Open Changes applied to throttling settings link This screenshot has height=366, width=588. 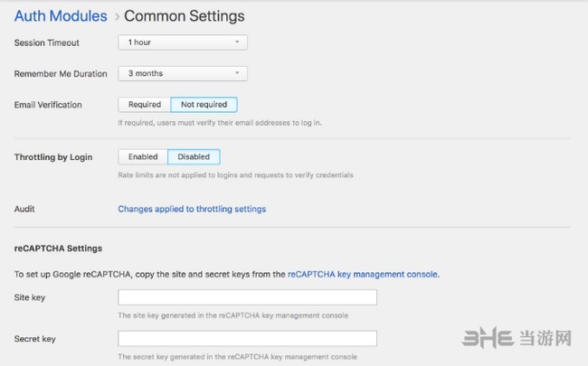click(192, 209)
